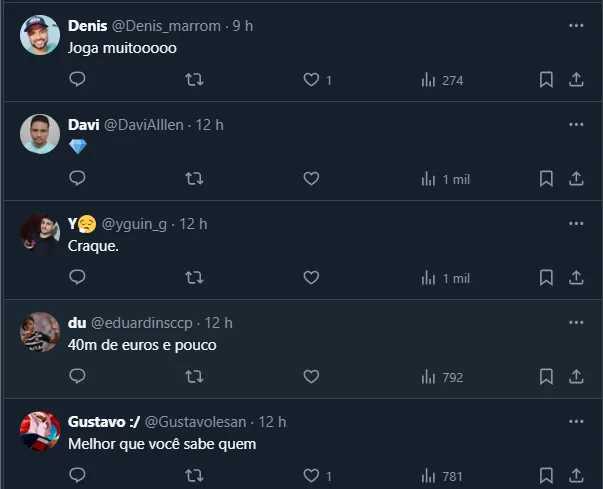Click Davi's profile picture

click(40, 134)
